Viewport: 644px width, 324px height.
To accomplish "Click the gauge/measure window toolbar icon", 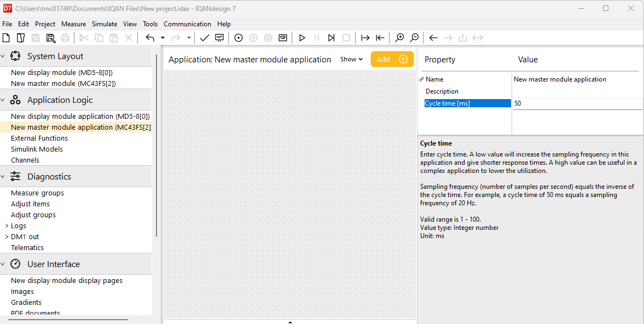I will click(x=282, y=38).
